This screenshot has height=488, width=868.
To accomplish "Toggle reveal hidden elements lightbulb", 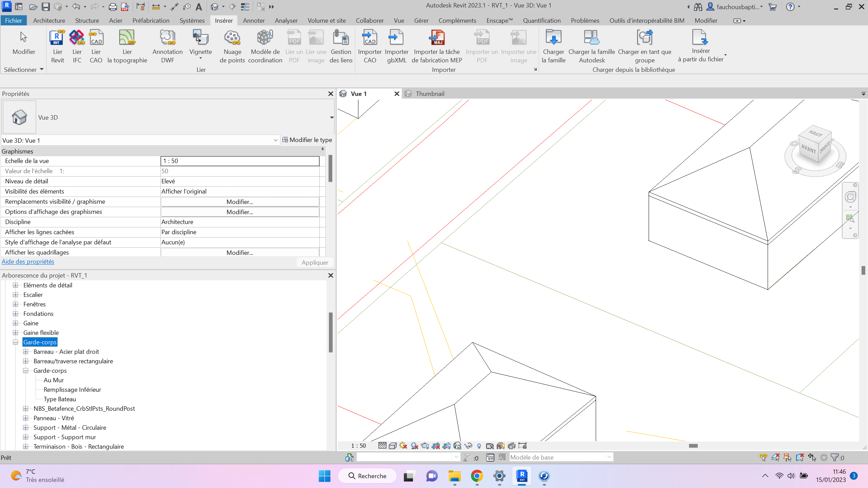I will pos(479,446).
